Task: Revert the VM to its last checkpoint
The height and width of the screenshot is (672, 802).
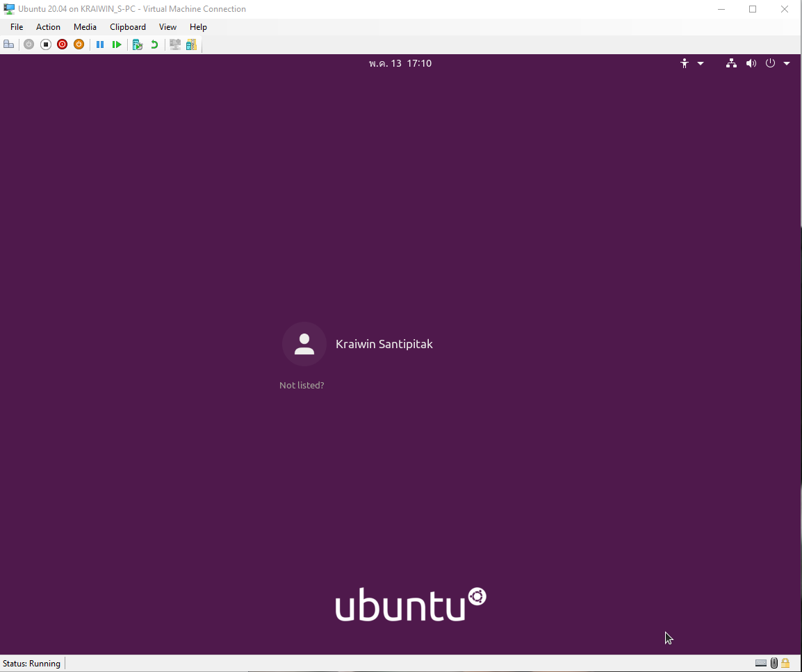Action: tap(154, 44)
